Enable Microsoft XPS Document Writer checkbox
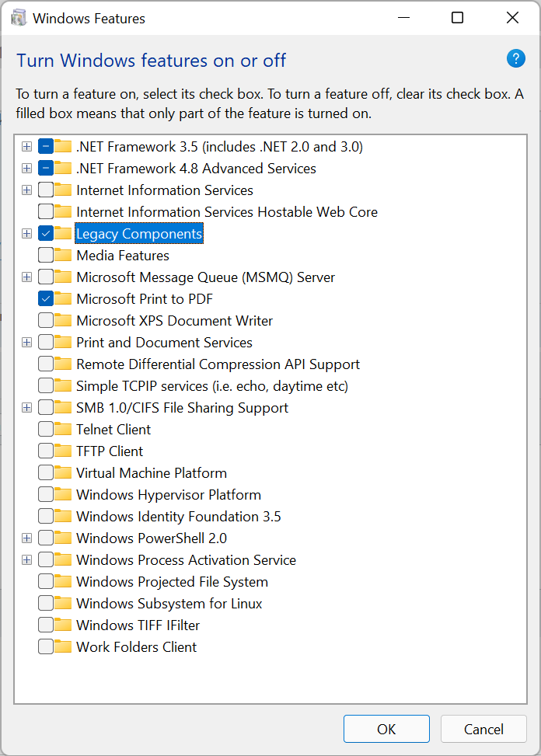This screenshot has width=541, height=756. (x=46, y=320)
